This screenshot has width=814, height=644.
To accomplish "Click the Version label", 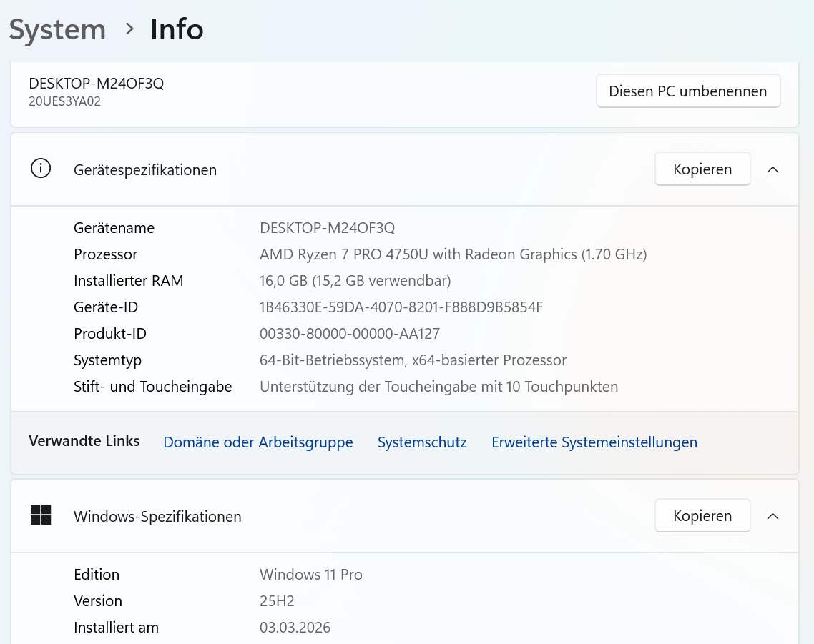I will [98, 601].
